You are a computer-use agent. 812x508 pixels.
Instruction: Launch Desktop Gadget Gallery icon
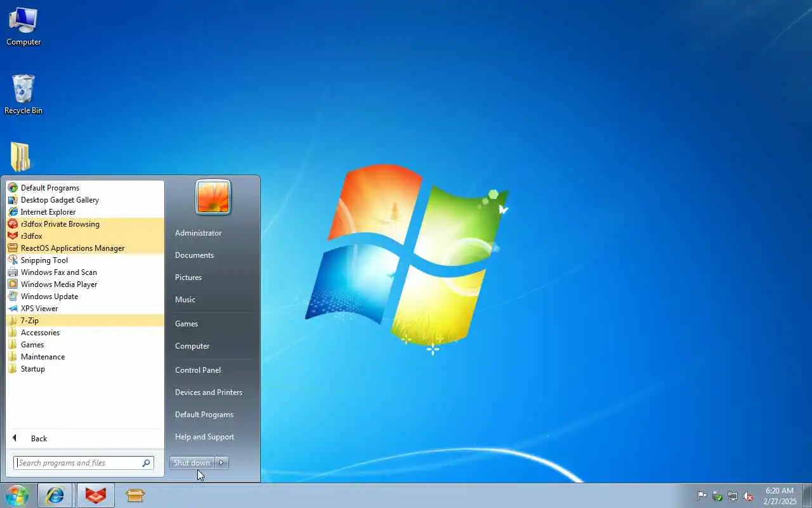click(x=13, y=200)
